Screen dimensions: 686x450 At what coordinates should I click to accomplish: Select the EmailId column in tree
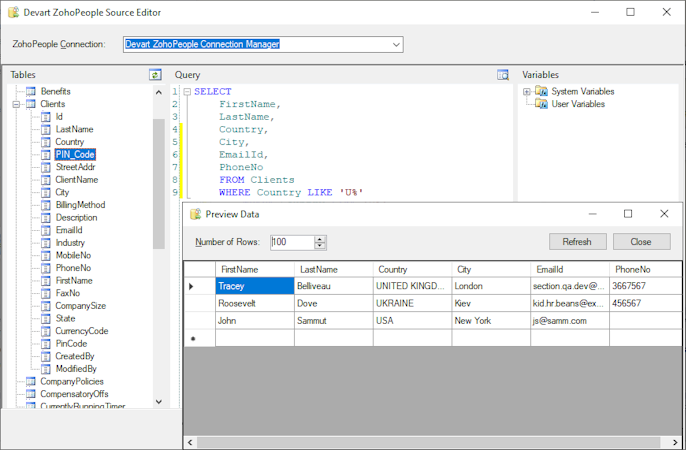pyautogui.click(x=68, y=230)
